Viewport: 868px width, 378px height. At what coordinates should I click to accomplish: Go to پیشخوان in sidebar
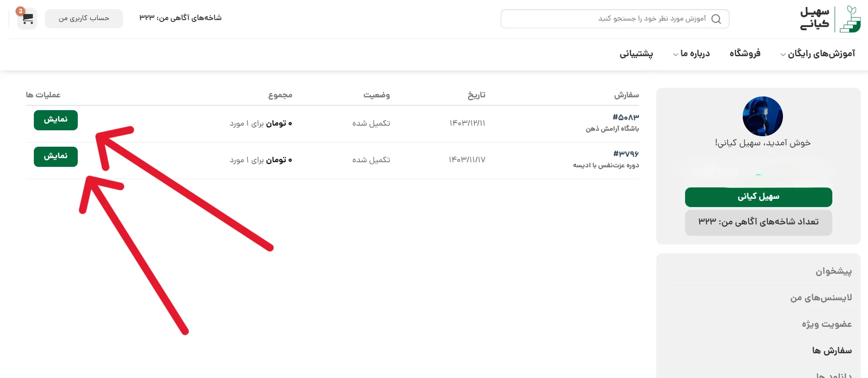(833, 272)
